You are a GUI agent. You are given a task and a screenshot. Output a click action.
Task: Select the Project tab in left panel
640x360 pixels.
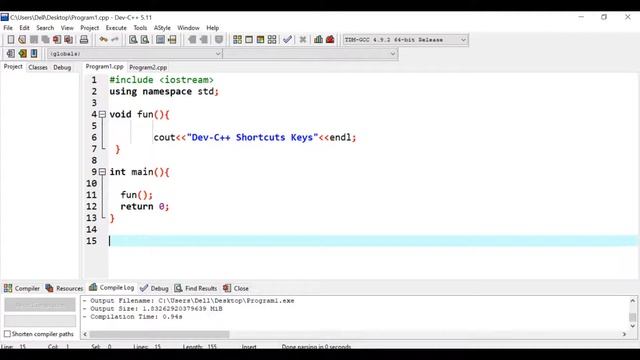pos(13,67)
